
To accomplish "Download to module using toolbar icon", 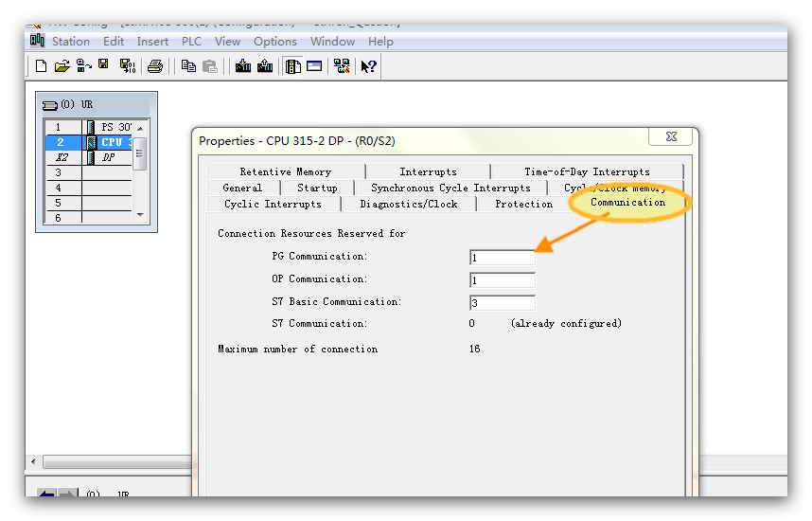I will [x=243, y=66].
